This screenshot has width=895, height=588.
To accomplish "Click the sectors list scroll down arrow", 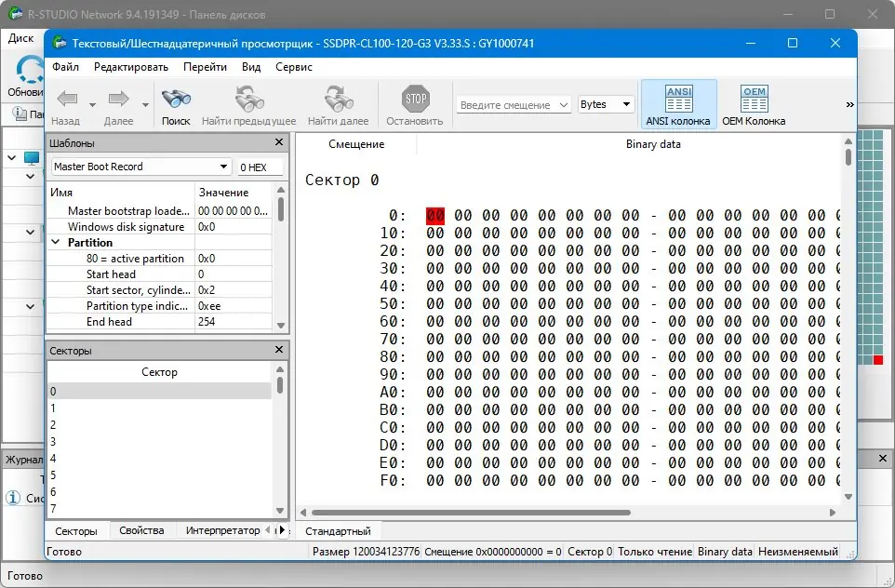I will point(280,511).
